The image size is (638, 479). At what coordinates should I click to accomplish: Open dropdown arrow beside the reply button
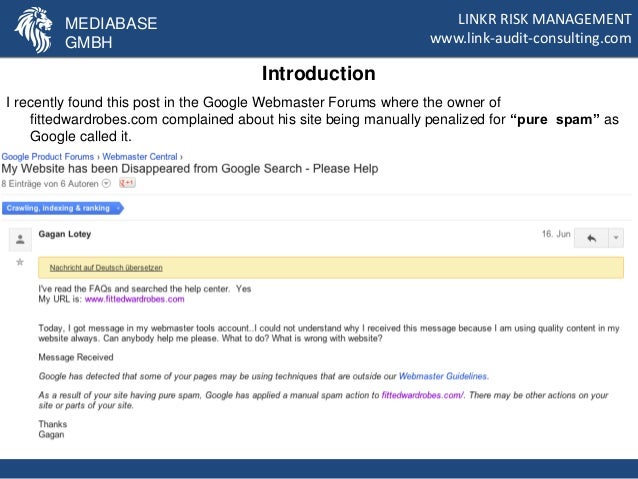[x=616, y=238]
